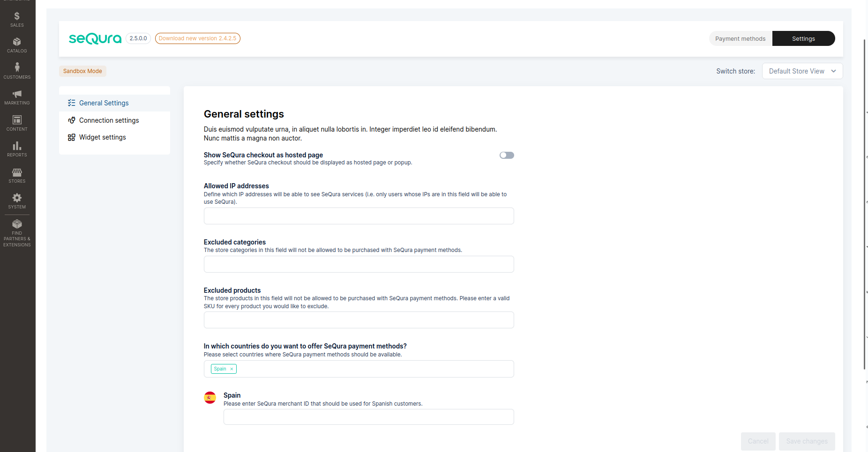868x452 pixels.
Task: Select Connection settings in side menu
Action: 114,120
